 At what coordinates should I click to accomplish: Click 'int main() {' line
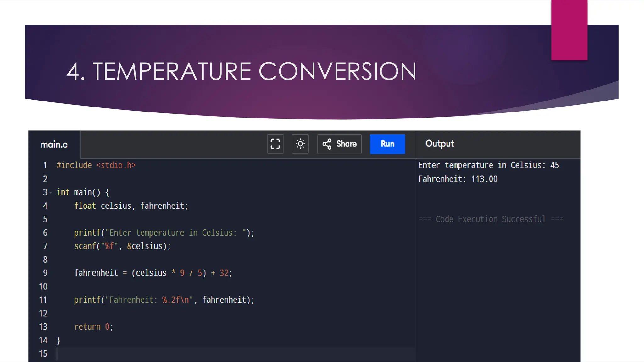(x=83, y=192)
